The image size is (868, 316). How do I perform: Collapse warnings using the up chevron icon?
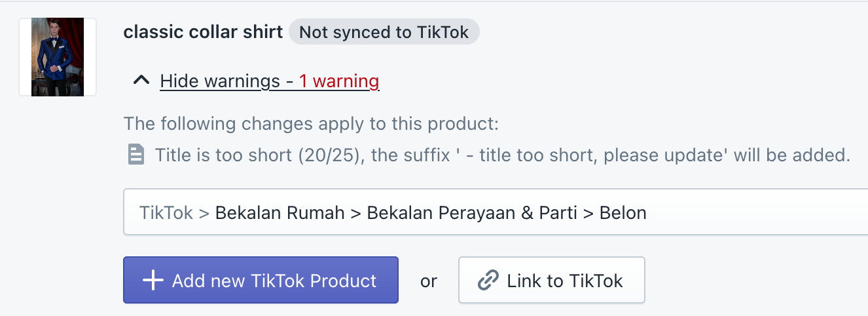tap(141, 81)
